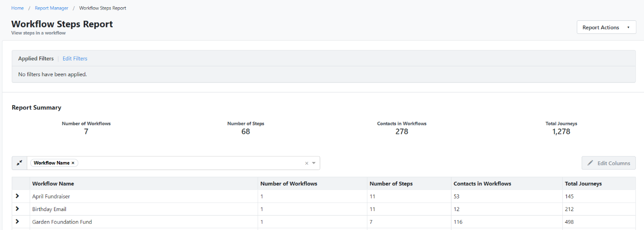Open the Report Actions dropdown
This screenshot has width=644, height=230.
[x=606, y=27]
